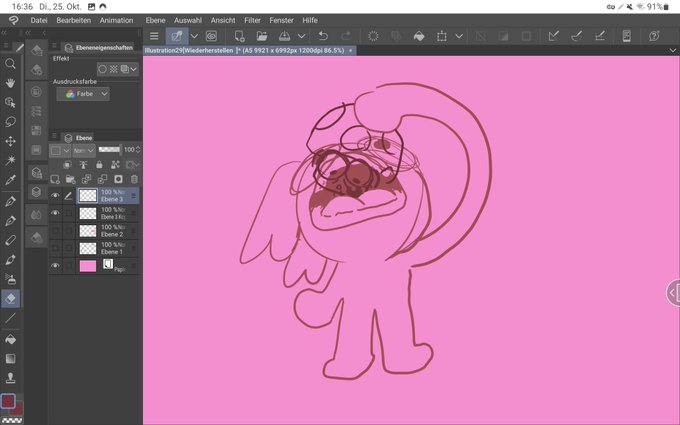Select the Figure stamp tool
This screenshot has height=425, width=680.
click(10, 378)
